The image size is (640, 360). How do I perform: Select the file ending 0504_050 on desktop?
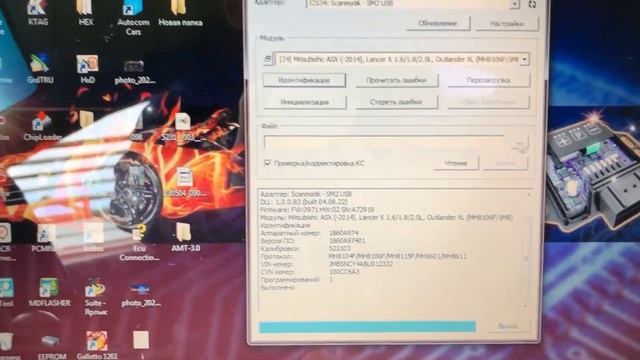(184, 182)
